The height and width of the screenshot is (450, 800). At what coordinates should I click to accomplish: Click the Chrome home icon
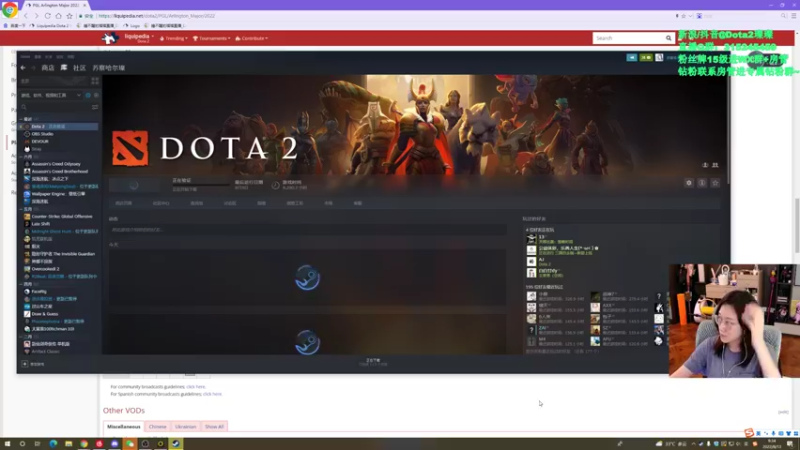coord(58,16)
